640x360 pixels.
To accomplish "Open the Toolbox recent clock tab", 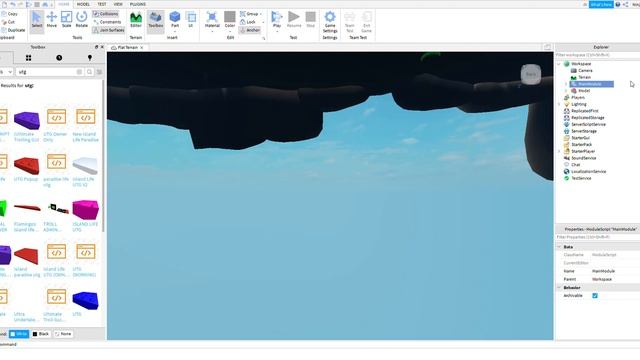I will (59, 58).
